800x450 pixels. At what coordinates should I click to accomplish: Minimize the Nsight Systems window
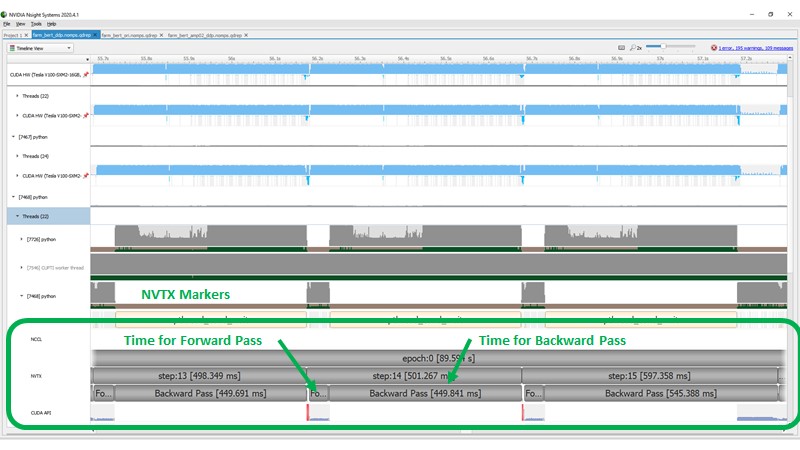[752, 14]
